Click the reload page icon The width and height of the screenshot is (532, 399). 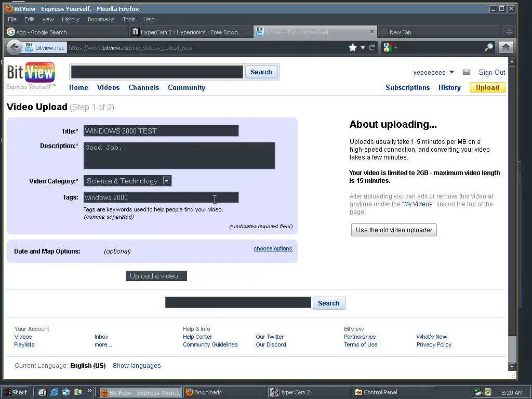point(372,47)
